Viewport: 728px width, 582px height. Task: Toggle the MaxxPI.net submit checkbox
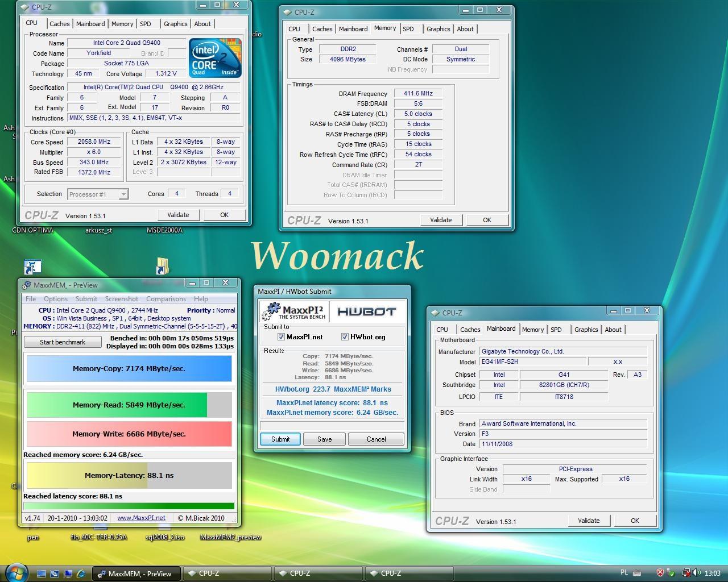tap(281, 337)
